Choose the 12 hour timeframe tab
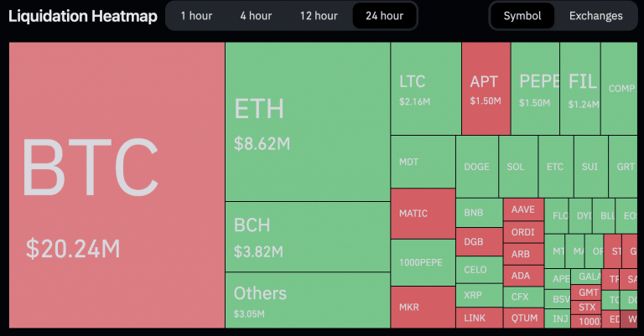This screenshot has width=644, height=336. pyautogui.click(x=318, y=16)
